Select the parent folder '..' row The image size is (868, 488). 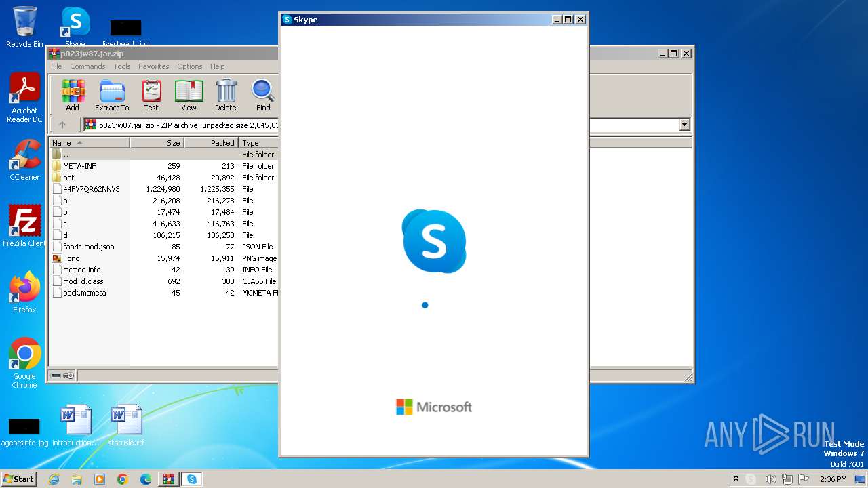tap(163, 155)
